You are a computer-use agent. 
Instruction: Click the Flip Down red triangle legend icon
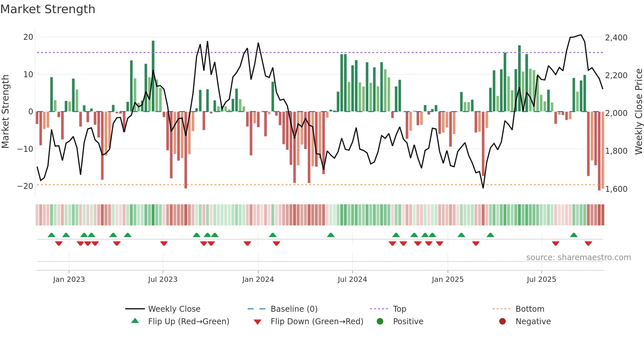pyautogui.click(x=258, y=322)
